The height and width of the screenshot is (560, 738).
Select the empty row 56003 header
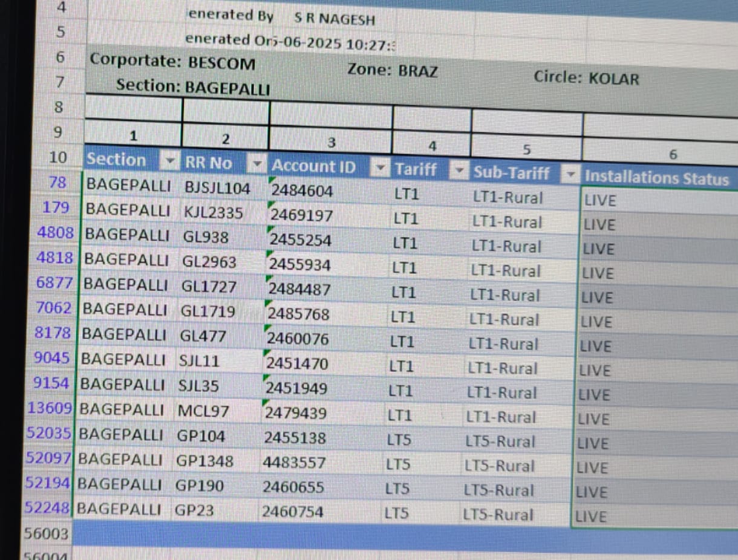coord(46,533)
